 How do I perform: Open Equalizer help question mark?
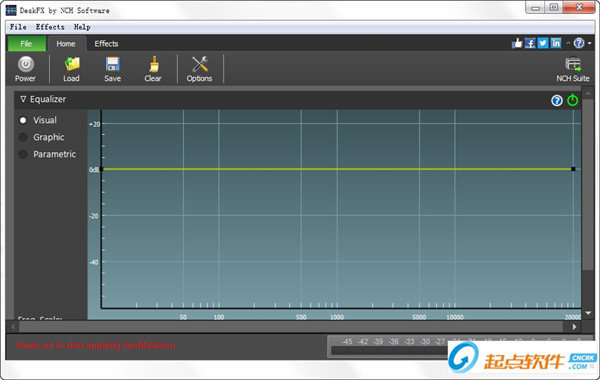pos(557,101)
